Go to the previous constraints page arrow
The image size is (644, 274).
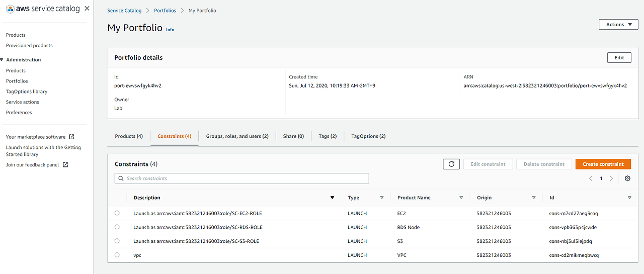[591, 178]
